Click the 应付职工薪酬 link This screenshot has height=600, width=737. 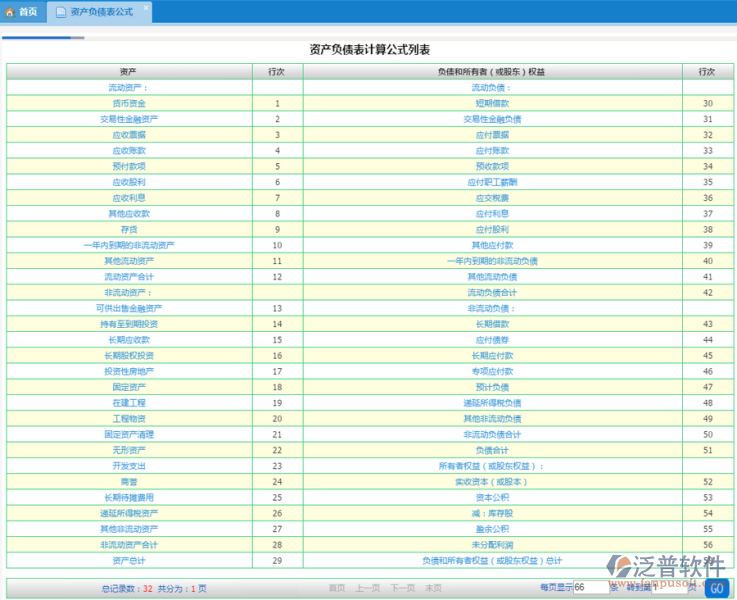click(492, 182)
